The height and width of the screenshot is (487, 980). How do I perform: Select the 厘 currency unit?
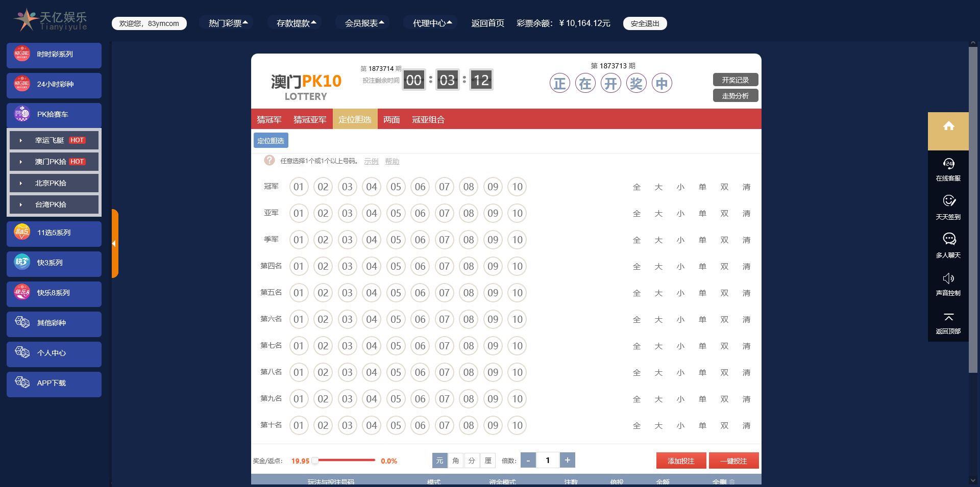[x=488, y=460]
